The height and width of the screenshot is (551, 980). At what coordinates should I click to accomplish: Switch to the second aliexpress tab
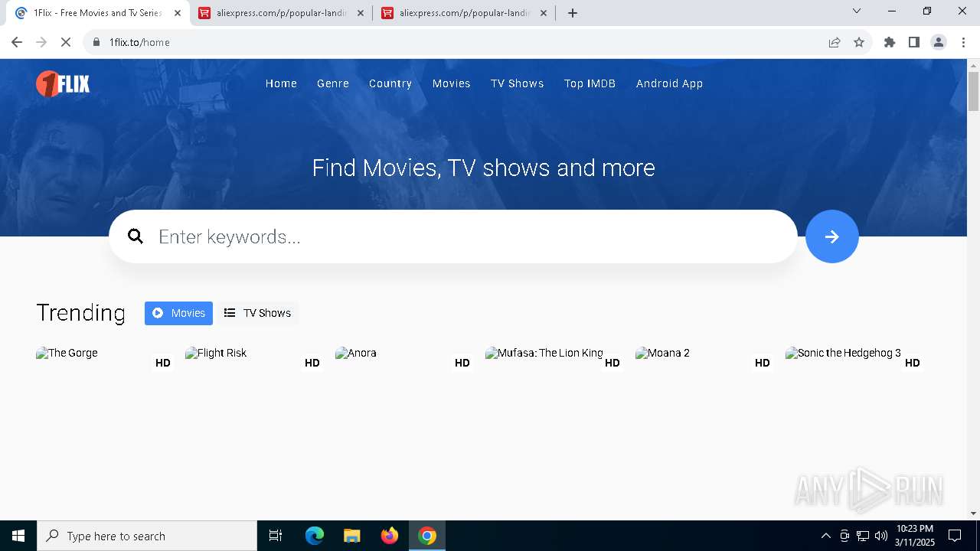coord(465,13)
